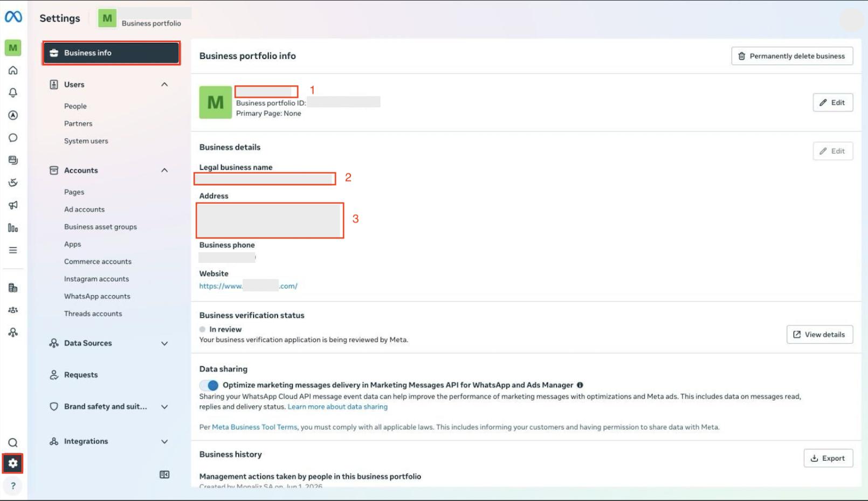Click the green M account avatar in the left rail
This screenshot has width=868, height=501.
[13, 48]
